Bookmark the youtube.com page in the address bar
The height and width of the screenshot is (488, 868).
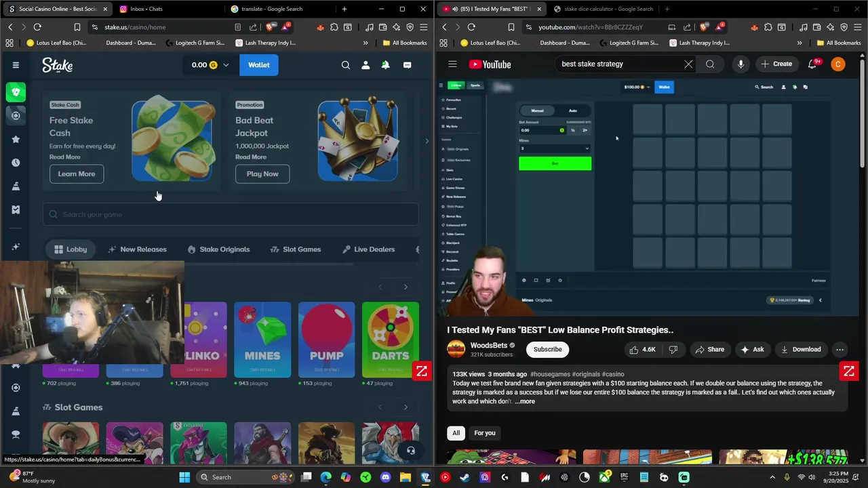click(x=511, y=27)
